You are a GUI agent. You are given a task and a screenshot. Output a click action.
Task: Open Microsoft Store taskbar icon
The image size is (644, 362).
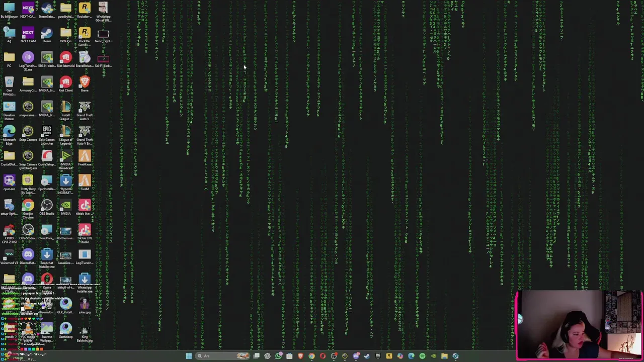click(x=289, y=356)
